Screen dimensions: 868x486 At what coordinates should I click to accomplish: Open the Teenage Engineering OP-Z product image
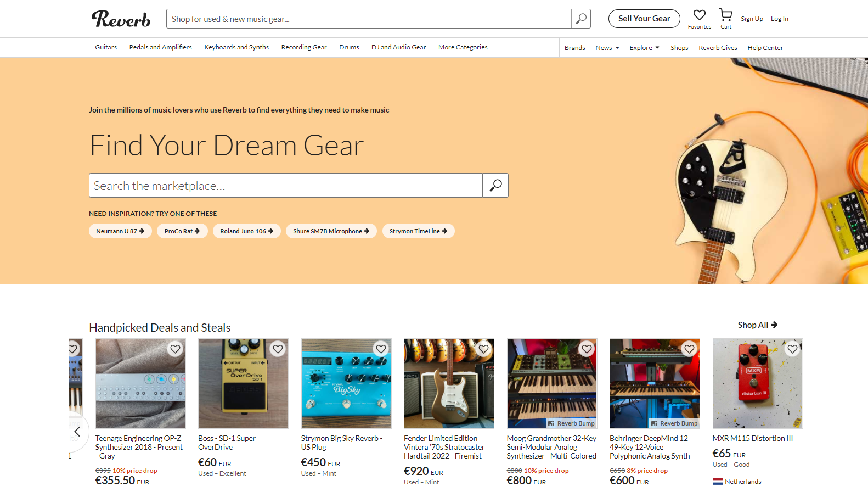click(x=140, y=383)
